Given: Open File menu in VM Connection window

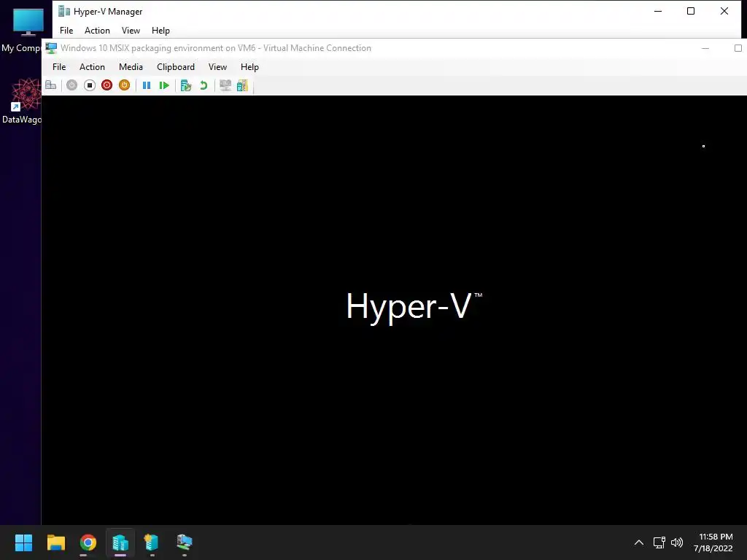Looking at the screenshot, I should click(59, 66).
